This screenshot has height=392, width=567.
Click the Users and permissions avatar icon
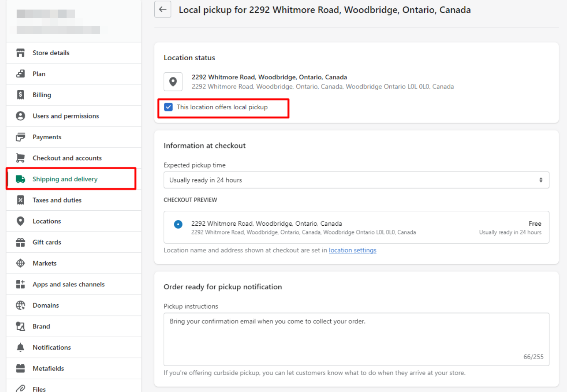pyautogui.click(x=20, y=116)
